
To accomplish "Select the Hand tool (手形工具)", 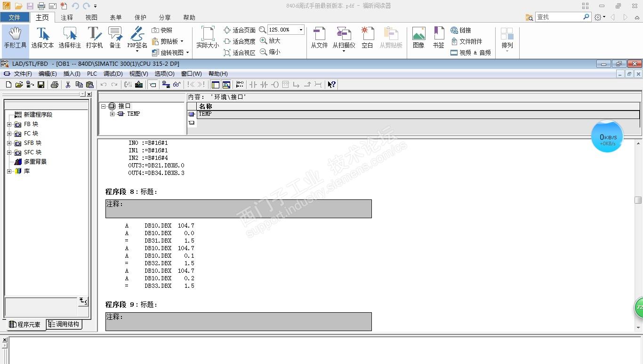I will click(x=15, y=38).
